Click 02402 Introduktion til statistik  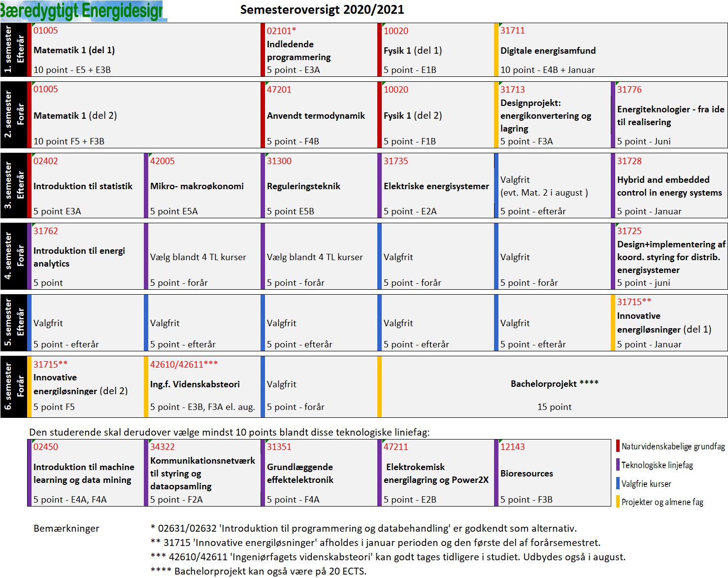pyautogui.click(x=86, y=185)
